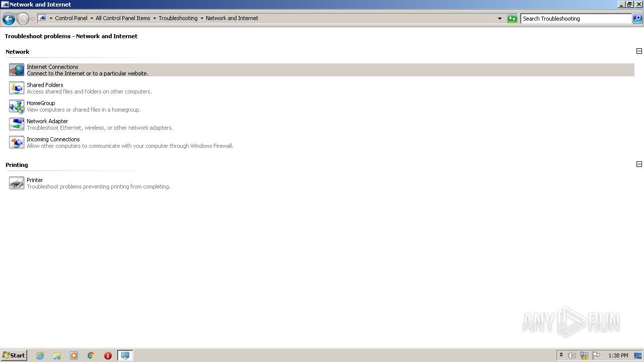Launch Internet Explorer from taskbar
The height and width of the screenshot is (362, 644).
coord(40,355)
